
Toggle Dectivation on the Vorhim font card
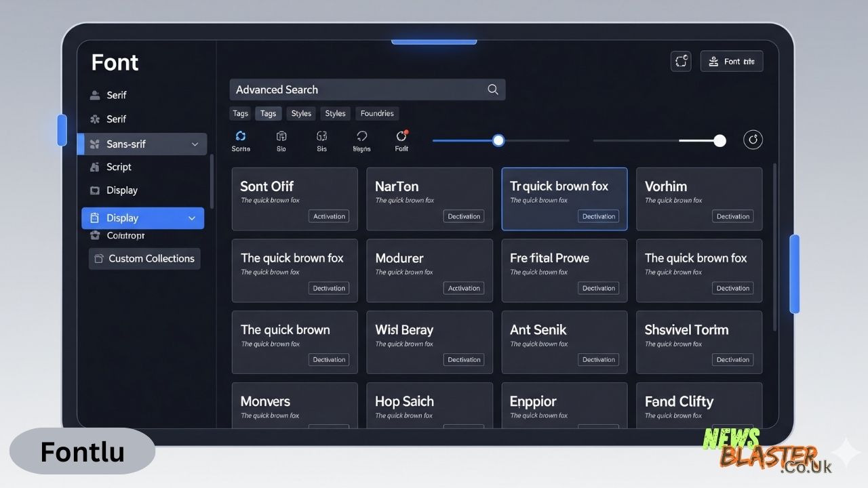click(733, 216)
